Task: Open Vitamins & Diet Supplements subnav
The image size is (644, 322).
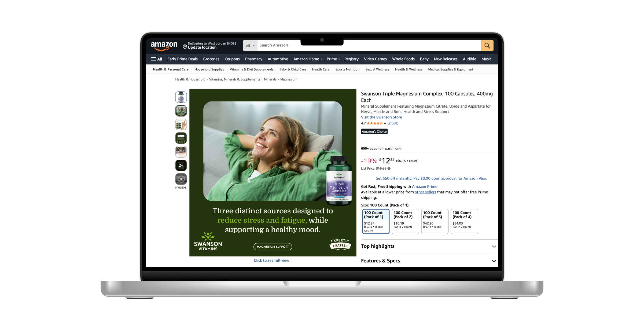Action: (252, 69)
